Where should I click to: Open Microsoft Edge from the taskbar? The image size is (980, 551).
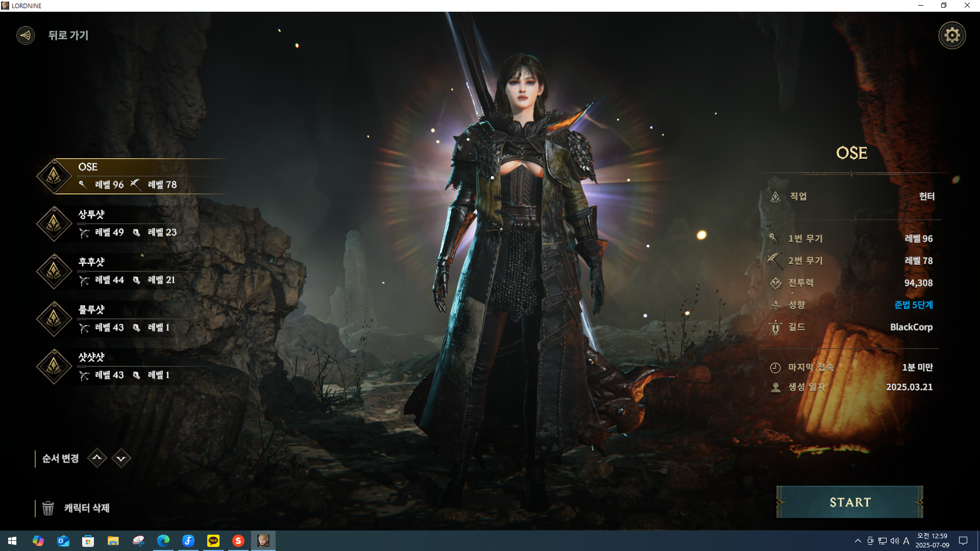[x=163, y=541]
